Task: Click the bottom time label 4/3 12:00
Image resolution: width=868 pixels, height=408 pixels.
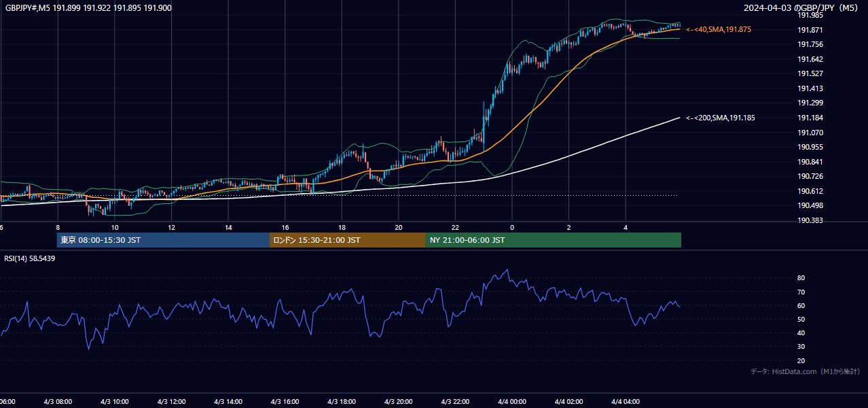Action: pos(171,402)
